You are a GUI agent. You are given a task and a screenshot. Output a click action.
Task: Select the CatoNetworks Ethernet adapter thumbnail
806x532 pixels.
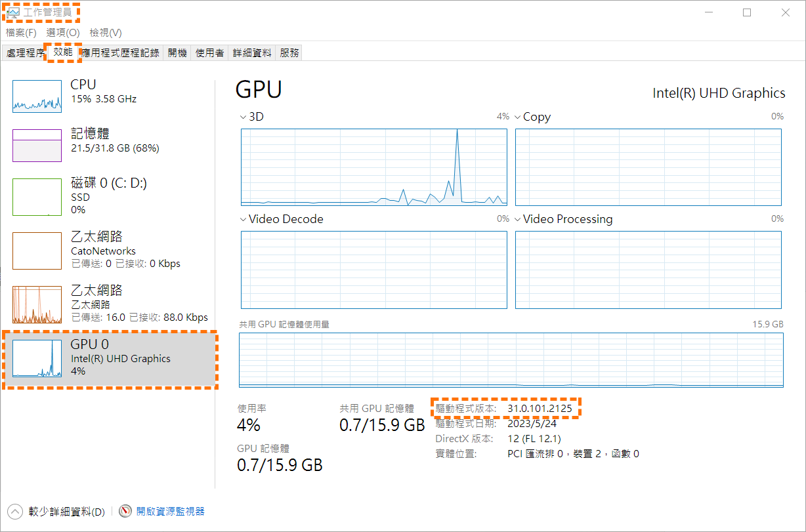pyautogui.click(x=37, y=251)
